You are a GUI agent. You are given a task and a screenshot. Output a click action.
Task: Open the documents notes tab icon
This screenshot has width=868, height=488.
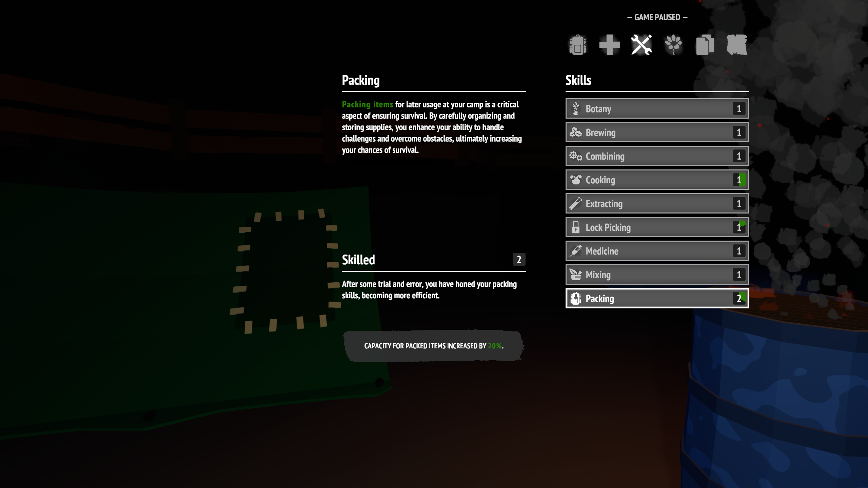[x=705, y=45]
